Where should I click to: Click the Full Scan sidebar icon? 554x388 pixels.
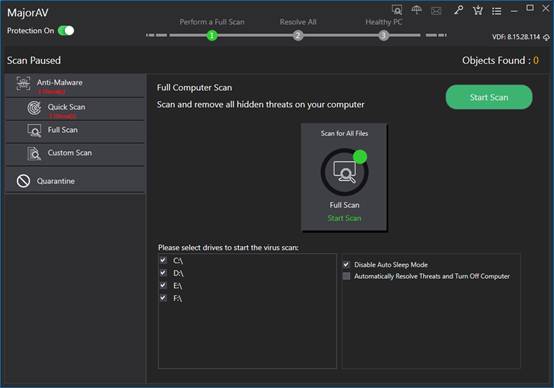pyautogui.click(x=34, y=131)
